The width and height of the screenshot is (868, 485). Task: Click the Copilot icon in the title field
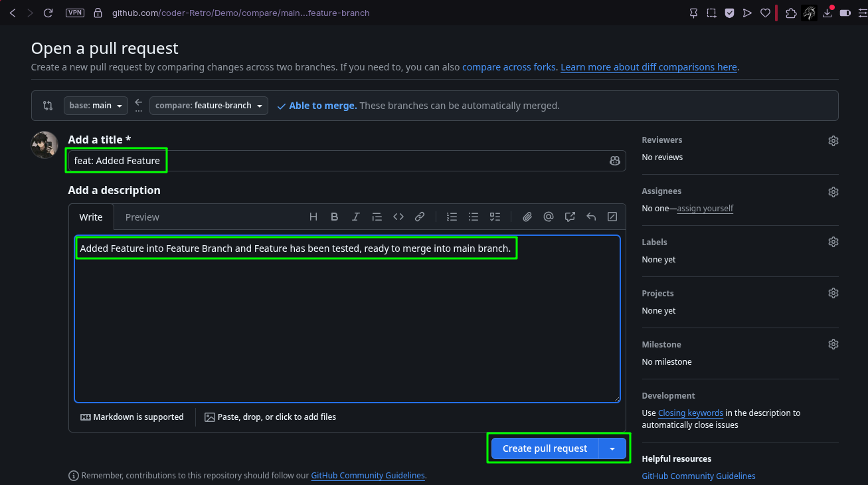click(x=615, y=161)
